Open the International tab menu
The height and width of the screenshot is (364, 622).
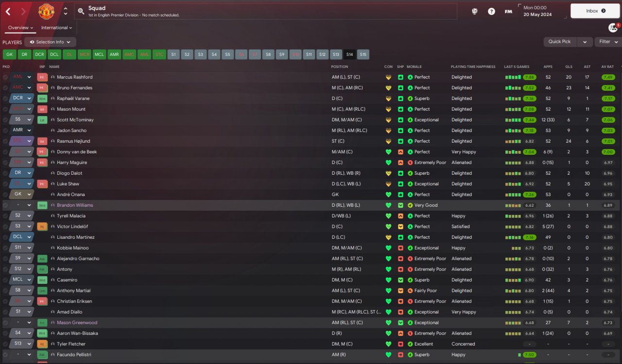56,28
